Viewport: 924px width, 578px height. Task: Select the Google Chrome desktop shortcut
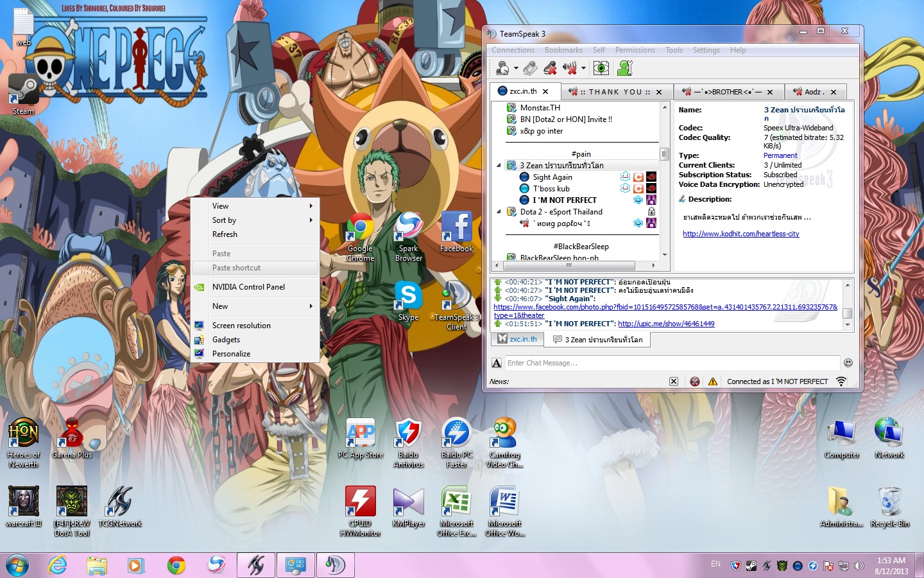361,238
